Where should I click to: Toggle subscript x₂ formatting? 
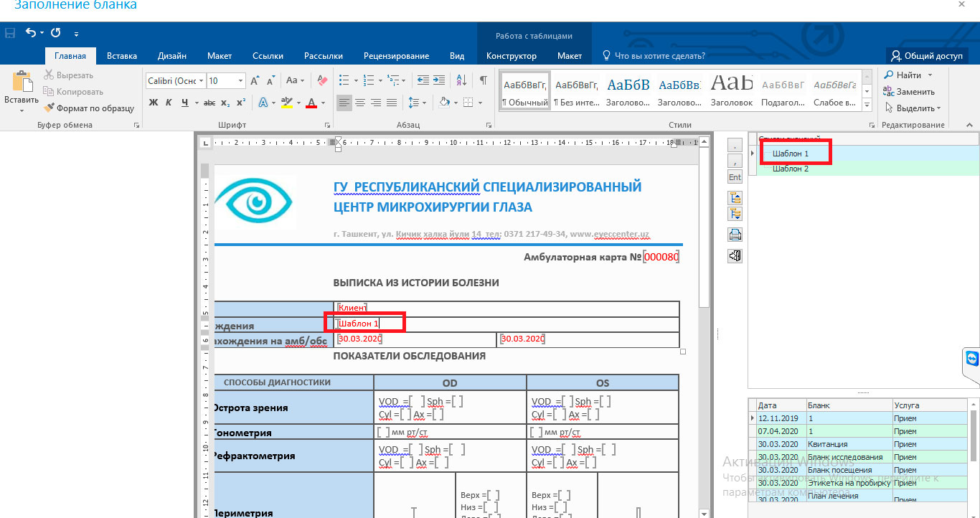[225, 103]
